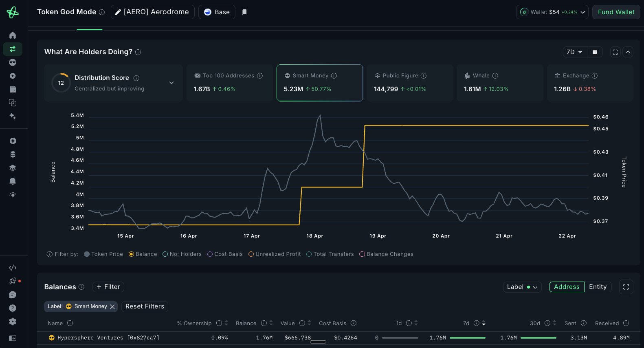This screenshot has height=348, width=644.
Task: Click the Fund Wallet button
Action: point(616,12)
